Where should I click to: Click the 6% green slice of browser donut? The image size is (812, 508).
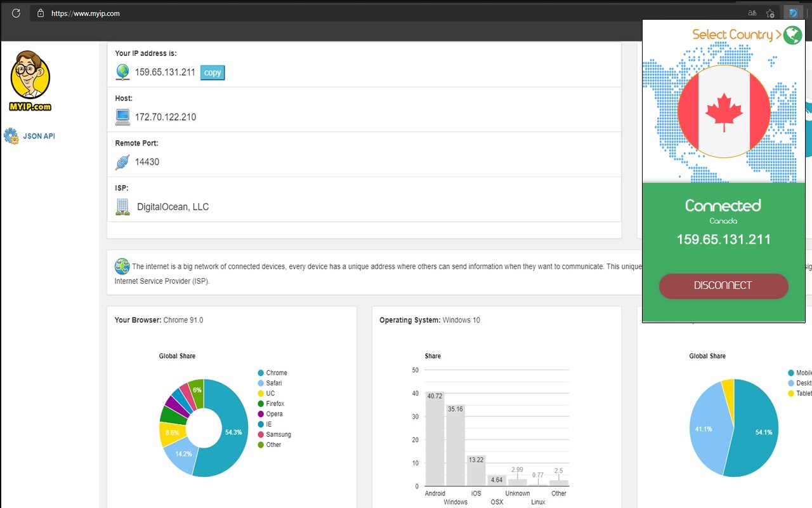point(197,391)
